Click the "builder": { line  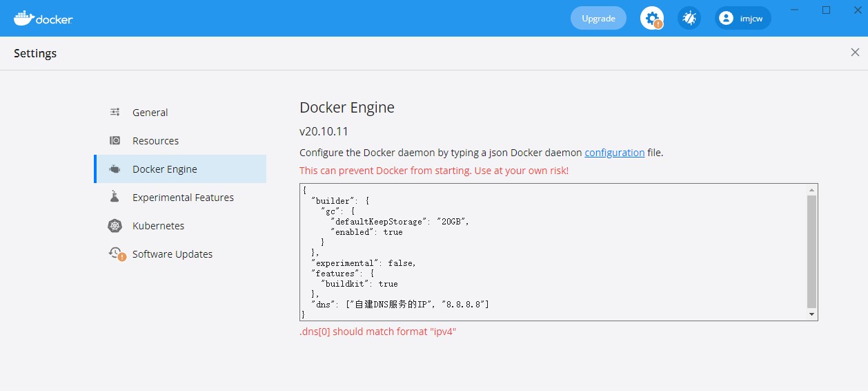(340, 201)
